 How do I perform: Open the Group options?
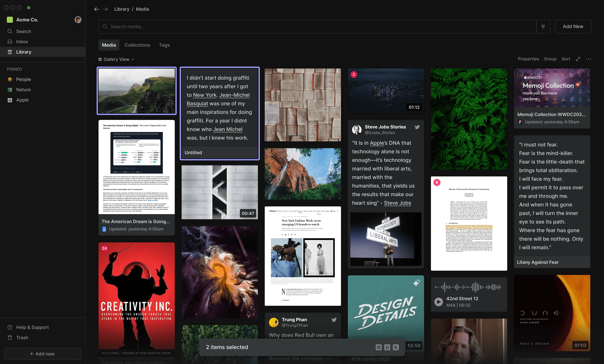click(550, 59)
